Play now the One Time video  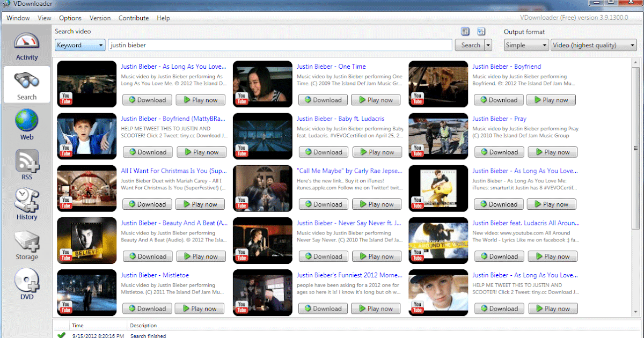click(x=376, y=100)
